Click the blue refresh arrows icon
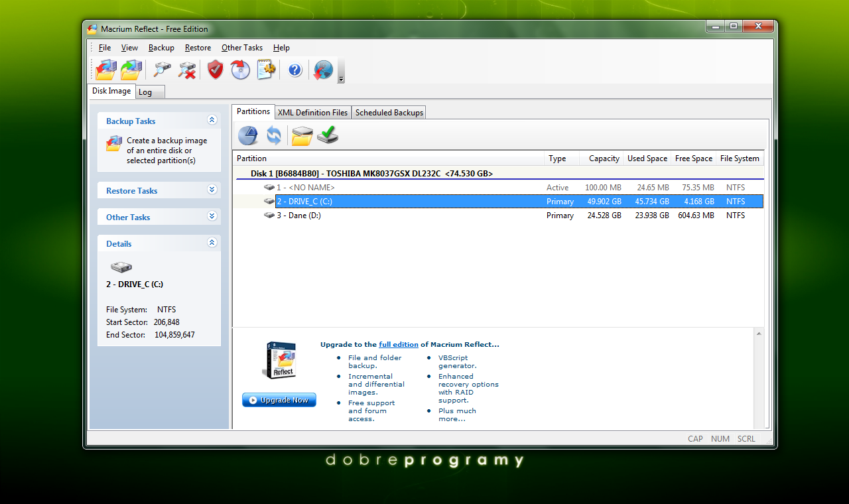 coord(274,135)
